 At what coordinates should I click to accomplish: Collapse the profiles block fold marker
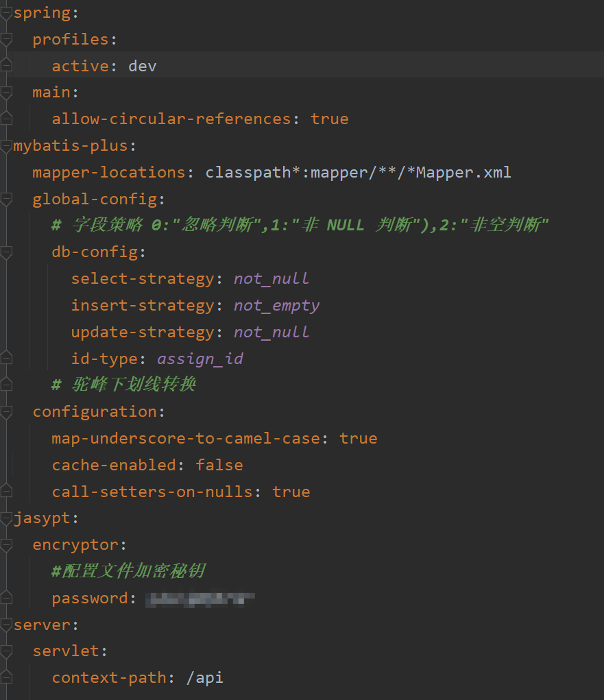tap(6, 40)
